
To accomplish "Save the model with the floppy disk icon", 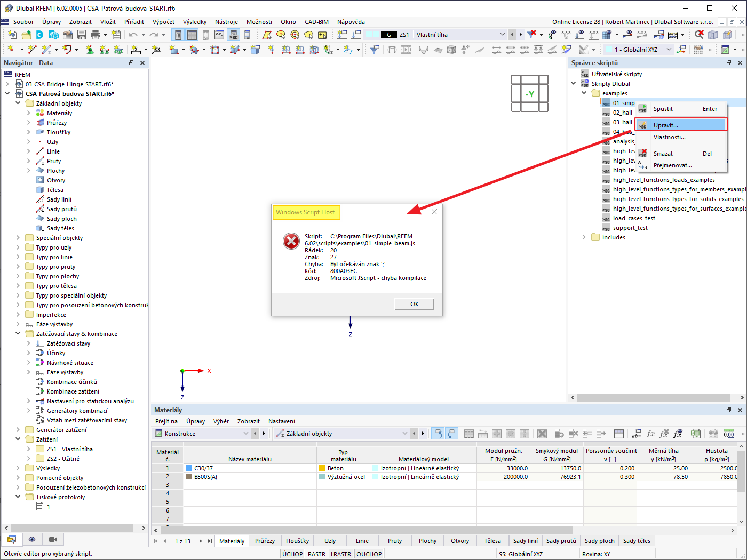I will 82,35.
